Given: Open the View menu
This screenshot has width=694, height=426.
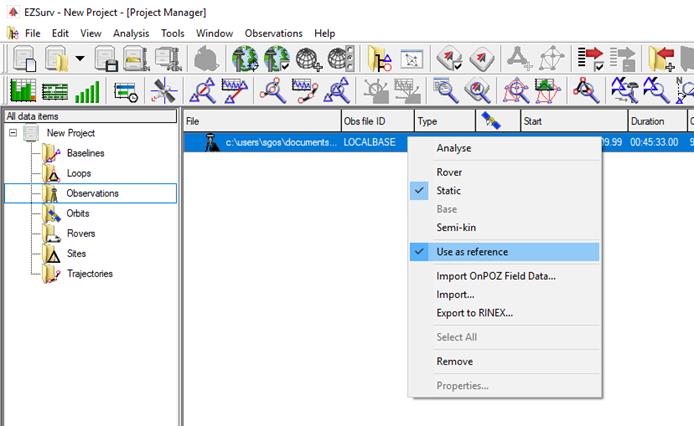Looking at the screenshot, I should [90, 33].
